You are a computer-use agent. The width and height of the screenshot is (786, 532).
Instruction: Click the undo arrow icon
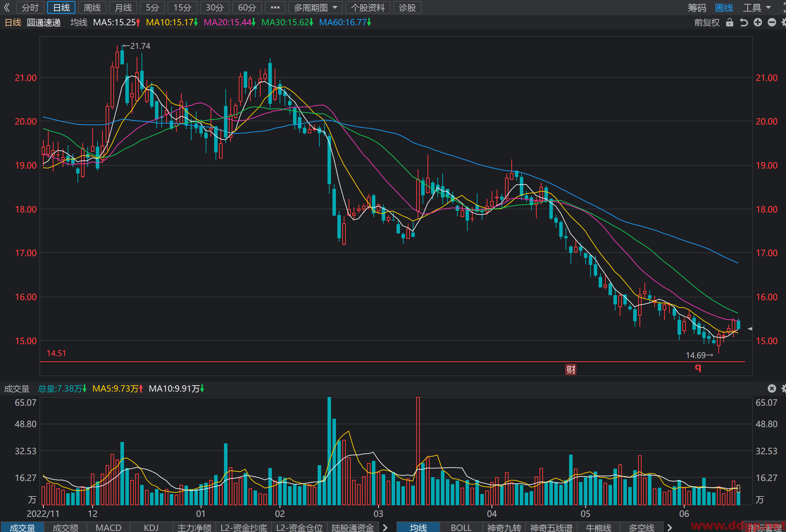click(744, 23)
